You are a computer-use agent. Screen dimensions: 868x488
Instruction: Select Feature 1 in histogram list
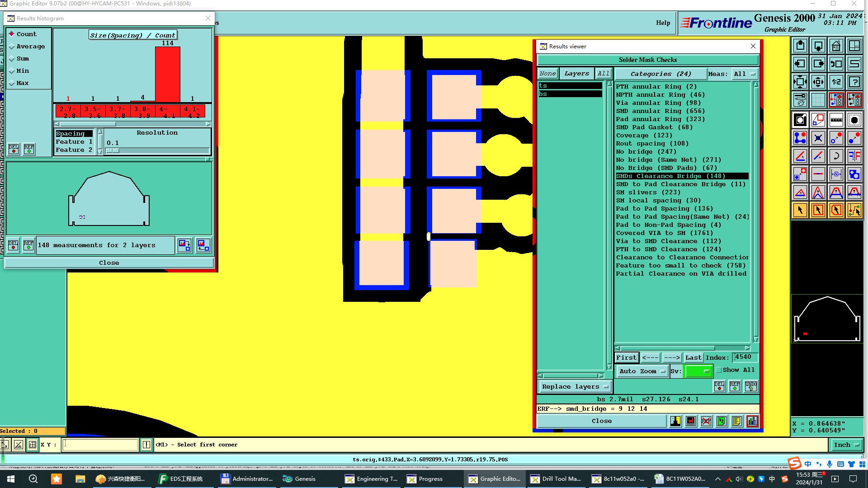[74, 141]
